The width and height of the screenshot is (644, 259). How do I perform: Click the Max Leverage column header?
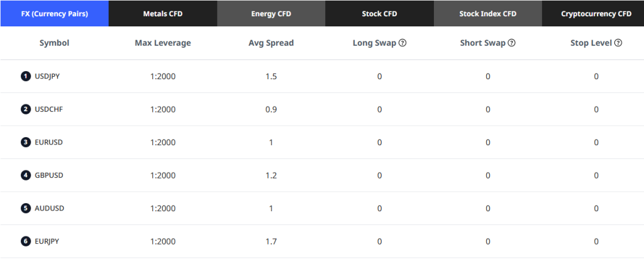163,43
